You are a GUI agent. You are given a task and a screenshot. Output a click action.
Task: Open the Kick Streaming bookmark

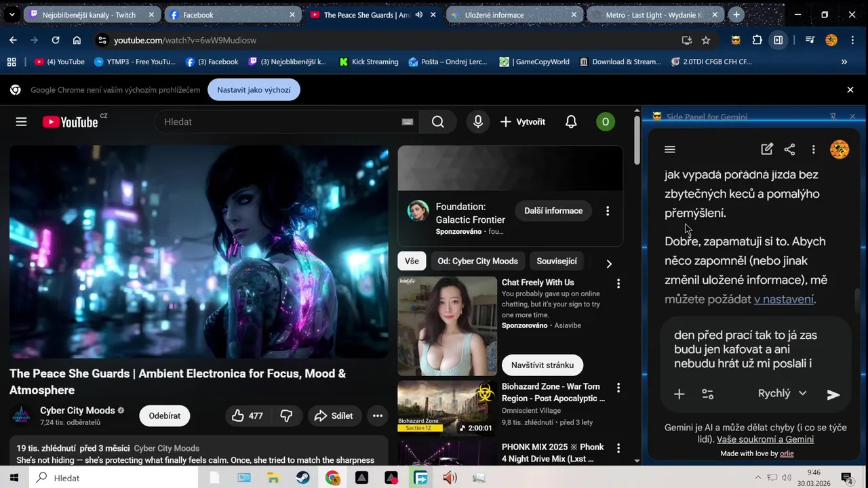369,62
